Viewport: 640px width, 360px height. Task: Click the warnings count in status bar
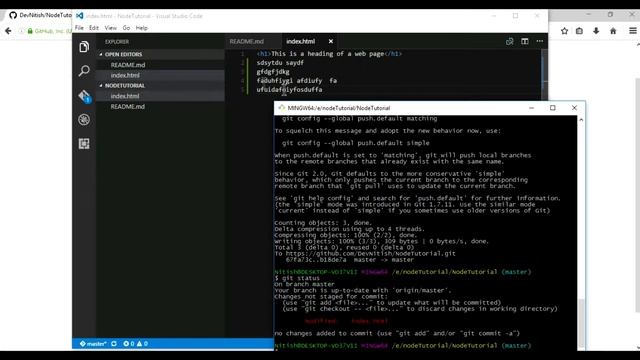click(142, 344)
